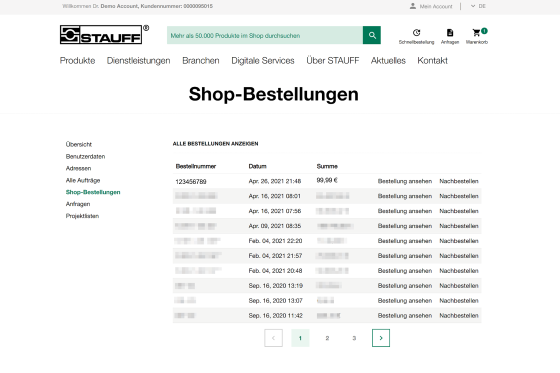Screen dimensions: 560x373
Task: View order from Feb. 04, 2021 21:57
Action: (x=405, y=256)
